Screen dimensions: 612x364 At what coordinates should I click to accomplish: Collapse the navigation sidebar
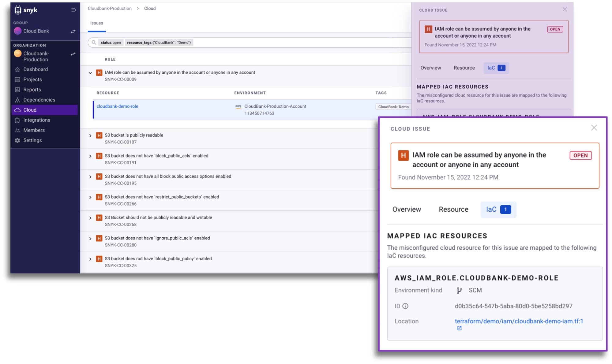73,9
